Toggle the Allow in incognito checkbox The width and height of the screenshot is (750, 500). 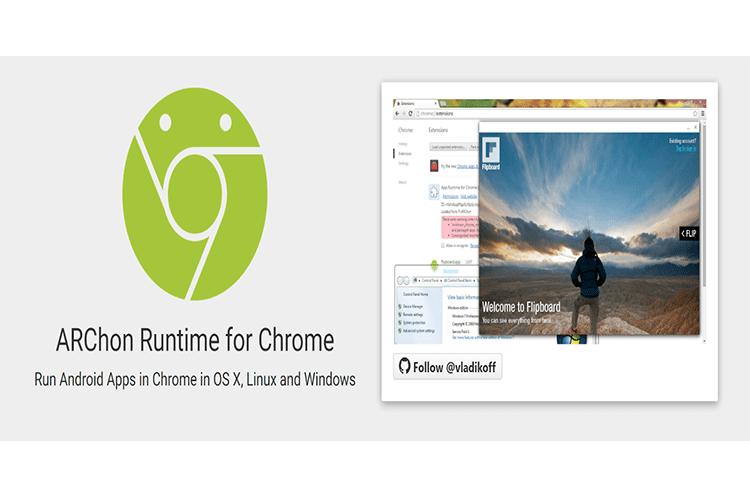click(x=442, y=245)
